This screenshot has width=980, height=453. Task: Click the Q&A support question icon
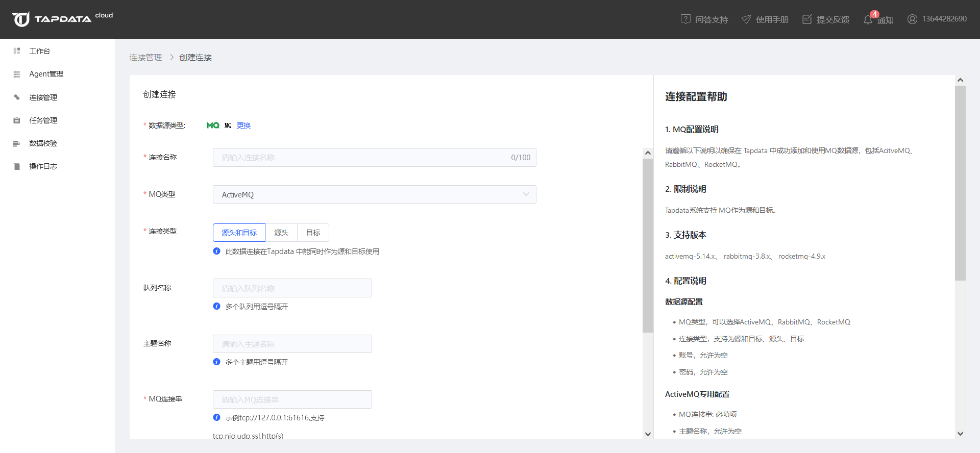pos(685,19)
